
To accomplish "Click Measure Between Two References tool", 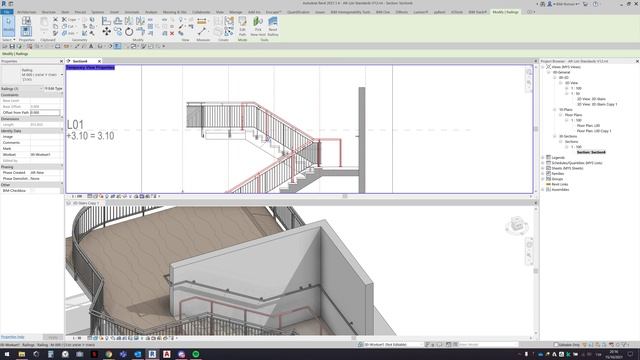I will pos(202,31).
